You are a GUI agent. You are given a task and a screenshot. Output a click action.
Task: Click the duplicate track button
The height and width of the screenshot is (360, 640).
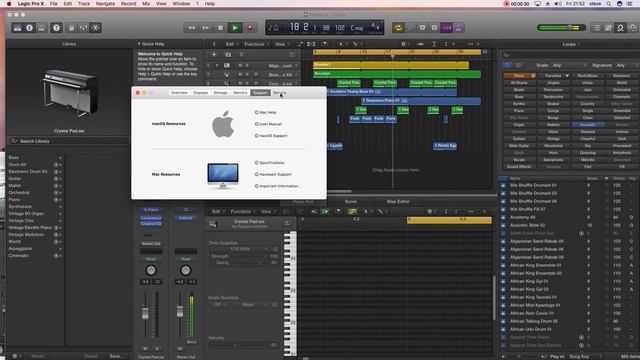click(228, 55)
